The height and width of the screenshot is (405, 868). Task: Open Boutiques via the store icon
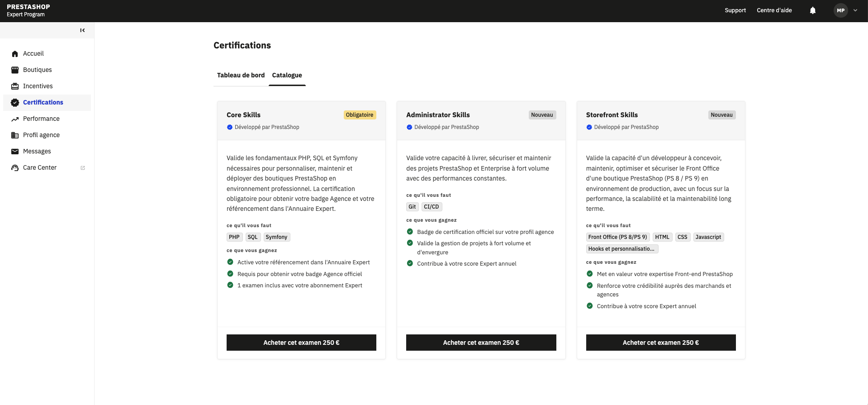(x=15, y=70)
